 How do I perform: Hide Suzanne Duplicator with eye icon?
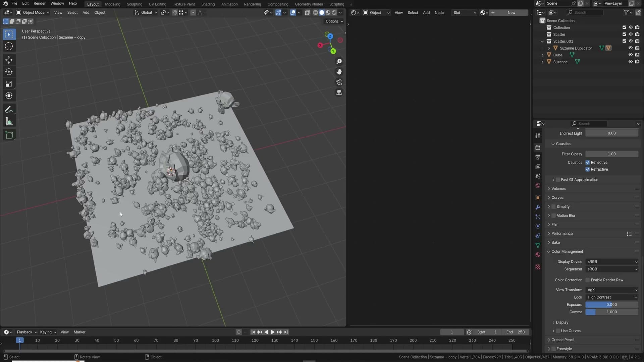click(631, 48)
